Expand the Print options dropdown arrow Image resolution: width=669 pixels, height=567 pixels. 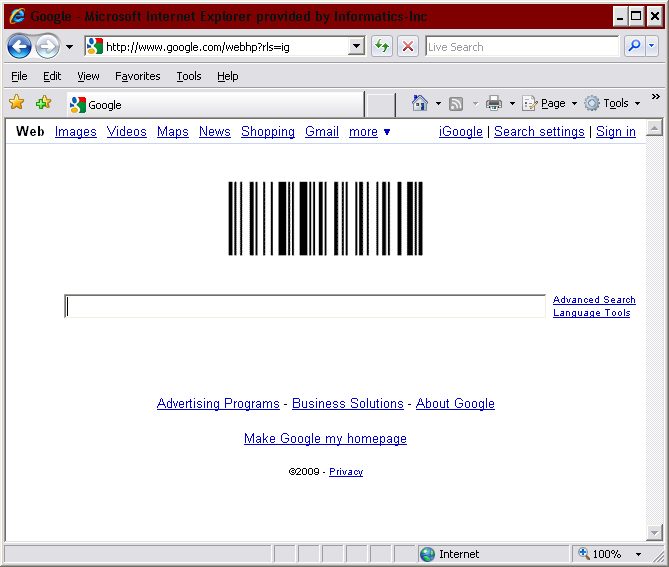512,103
